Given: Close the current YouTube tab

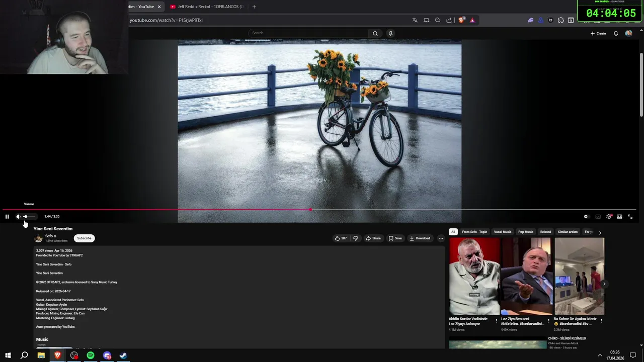Looking at the screenshot, I should coord(159,7).
